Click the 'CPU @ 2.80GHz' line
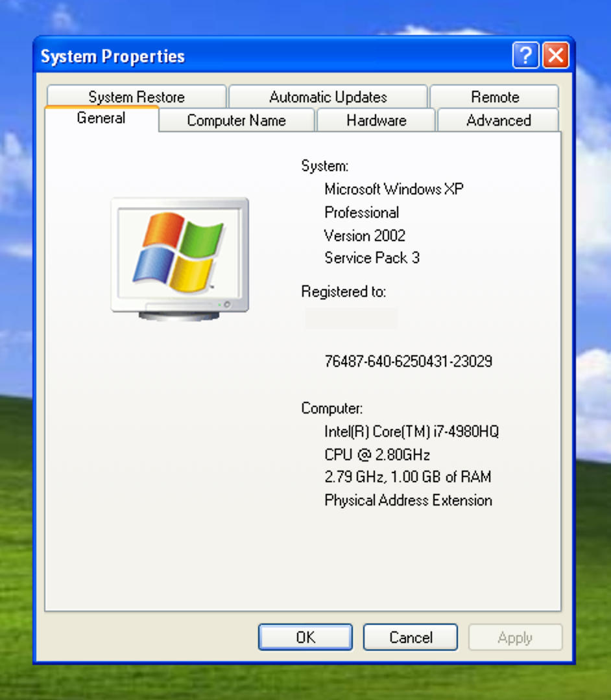Screen dimensions: 611x700 (377, 454)
